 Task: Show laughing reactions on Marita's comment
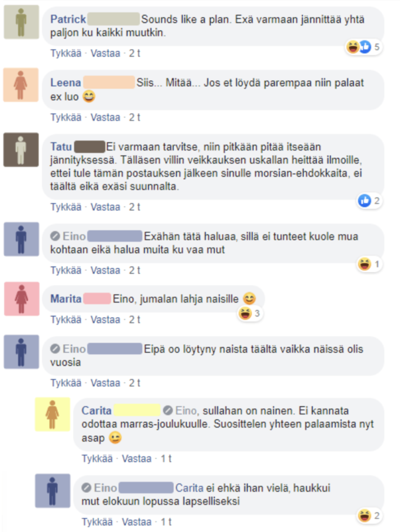(249, 313)
